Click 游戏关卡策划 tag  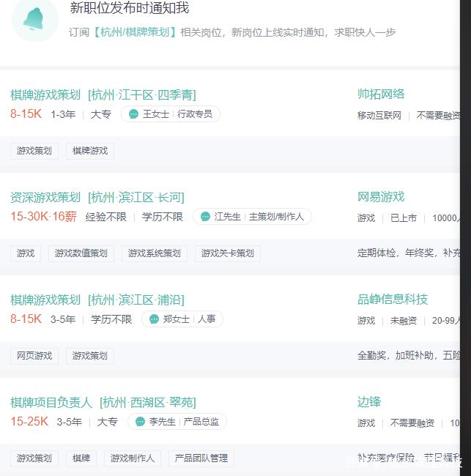click(x=228, y=253)
